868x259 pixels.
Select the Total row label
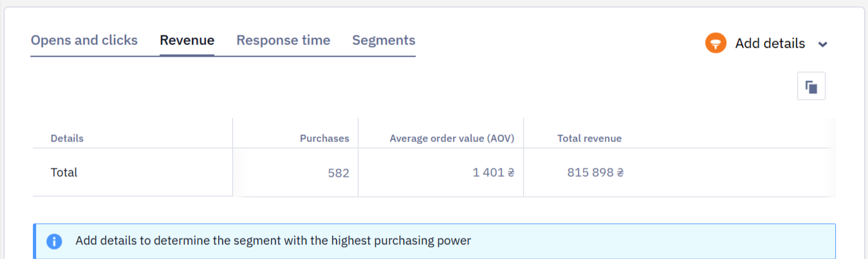(64, 172)
